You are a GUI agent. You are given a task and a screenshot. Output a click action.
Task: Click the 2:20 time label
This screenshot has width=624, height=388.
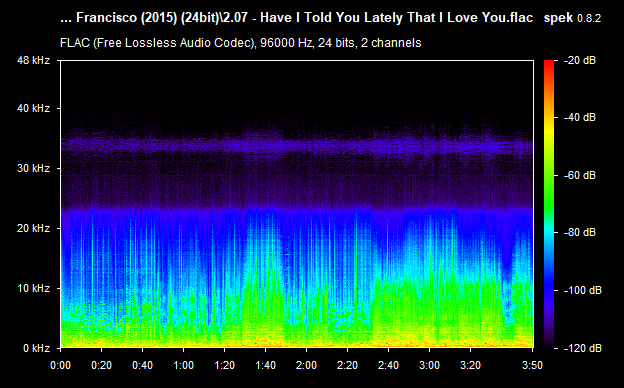347,365
